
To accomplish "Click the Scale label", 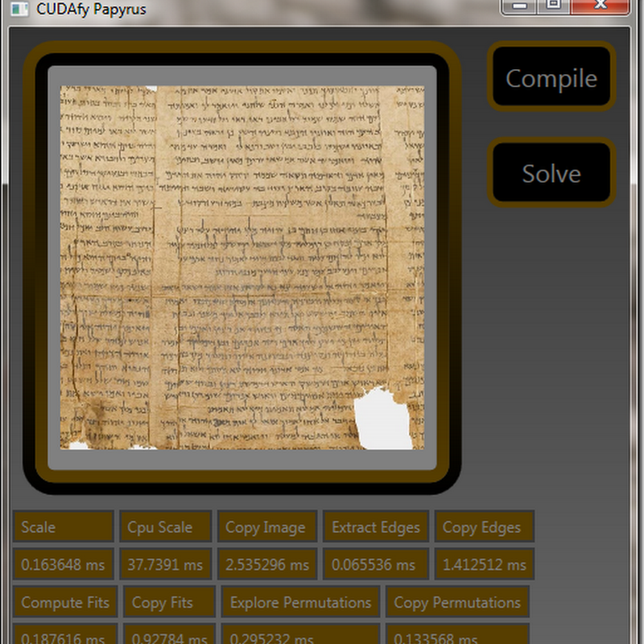I will (x=64, y=527).
